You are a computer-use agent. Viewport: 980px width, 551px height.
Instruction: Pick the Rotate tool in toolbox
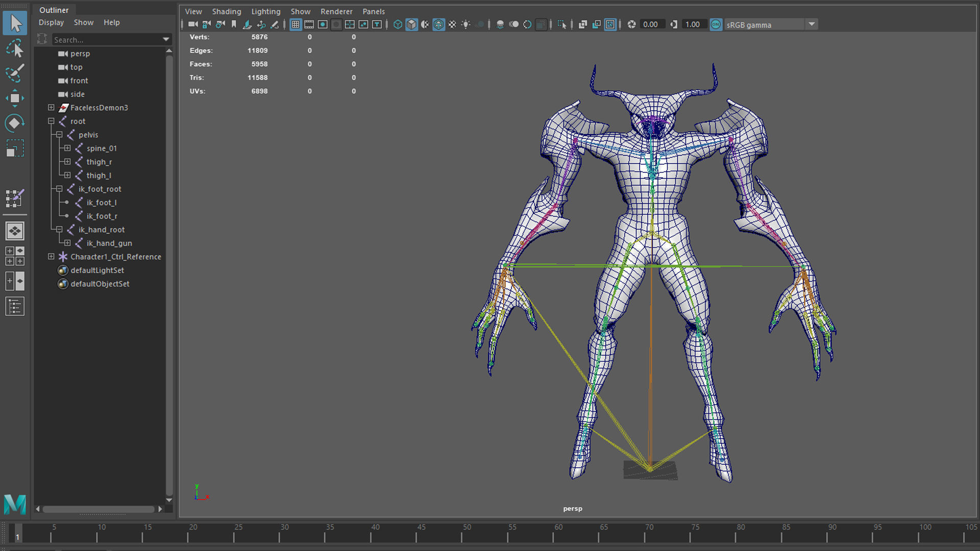15,123
